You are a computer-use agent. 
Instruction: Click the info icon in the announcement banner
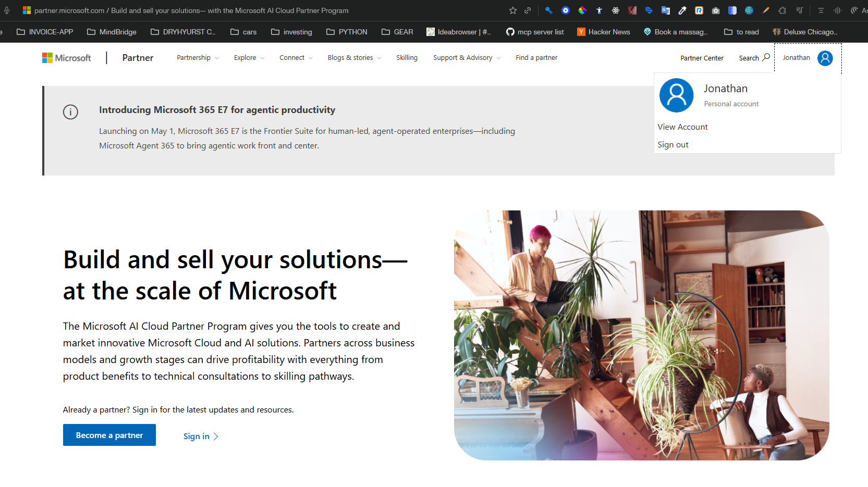[x=70, y=112]
